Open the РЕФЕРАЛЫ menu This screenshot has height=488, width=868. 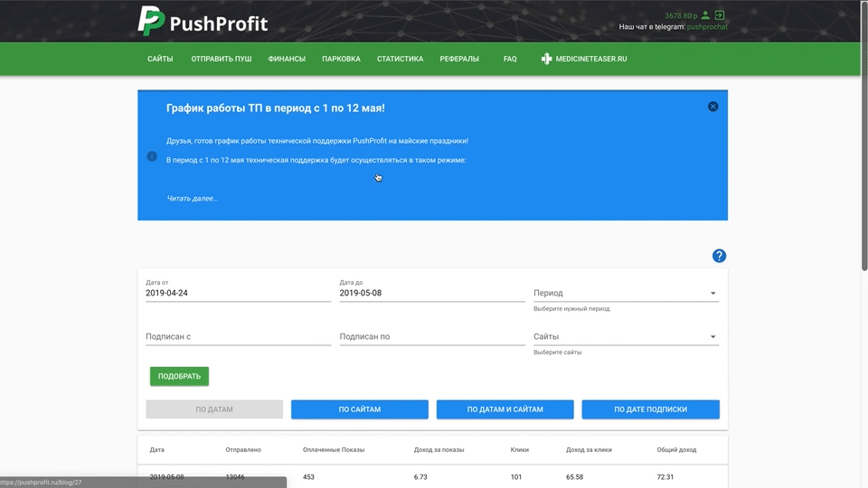(x=459, y=59)
